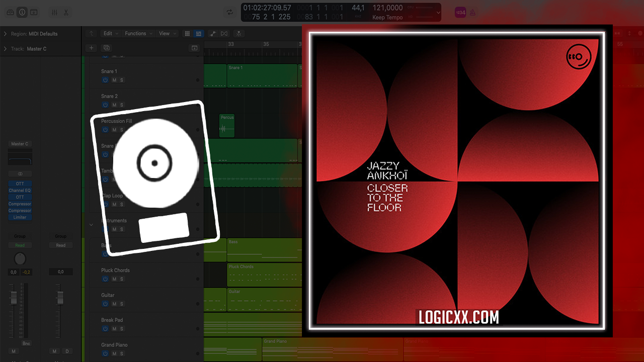Toggle the purple count-in button
This screenshot has width=644, height=362.
click(x=460, y=13)
